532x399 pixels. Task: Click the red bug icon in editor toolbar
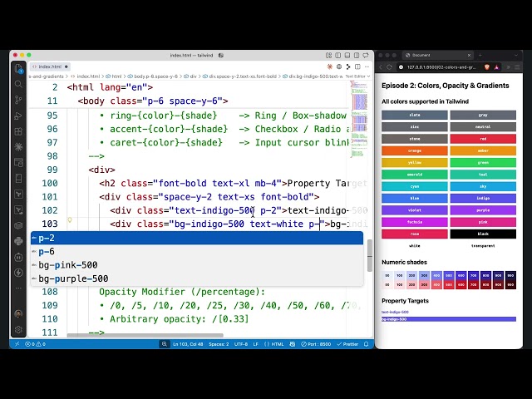(x=329, y=66)
